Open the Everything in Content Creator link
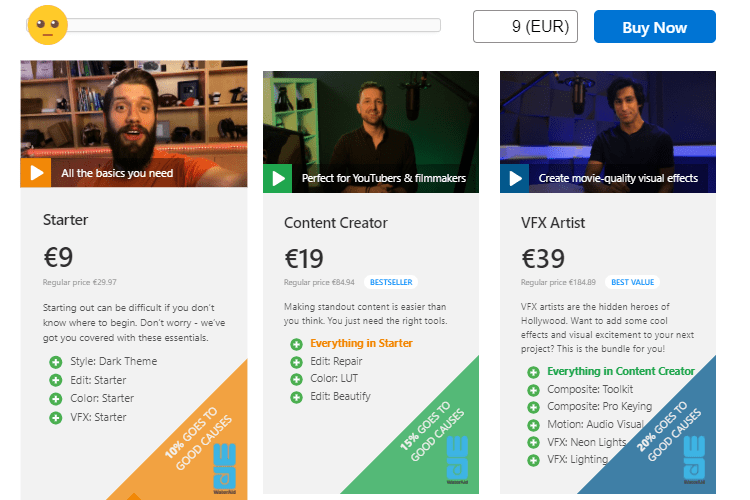The image size is (750, 500). click(x=621, y=371)
